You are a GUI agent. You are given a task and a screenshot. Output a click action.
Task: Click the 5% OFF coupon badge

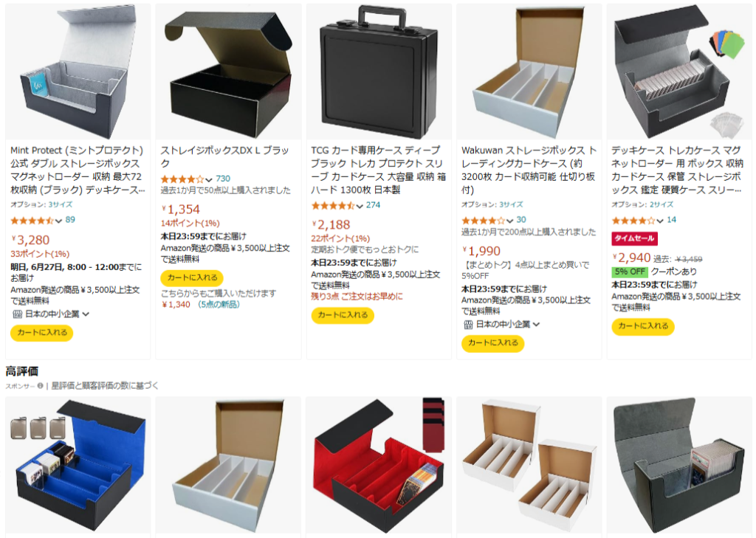point(630,272)
